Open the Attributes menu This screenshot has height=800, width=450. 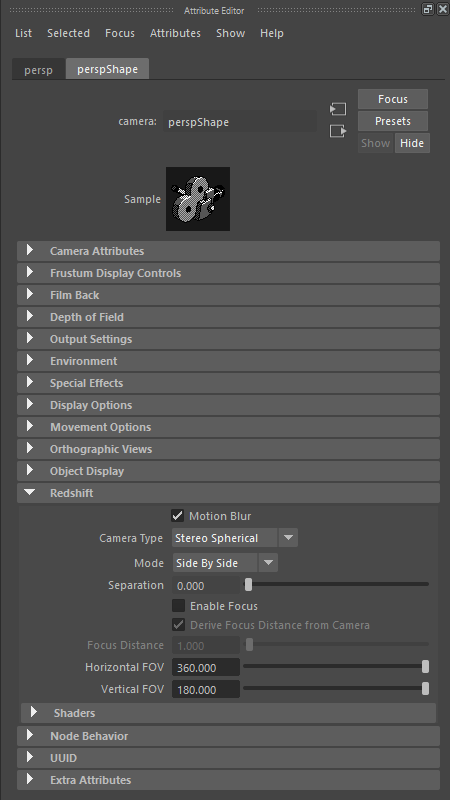pyautogui.click(x=175, y=33)
